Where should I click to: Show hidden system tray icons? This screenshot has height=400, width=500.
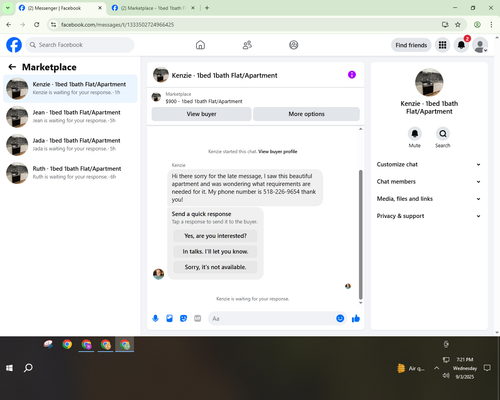pyautogui.click(x=436, y=368)
